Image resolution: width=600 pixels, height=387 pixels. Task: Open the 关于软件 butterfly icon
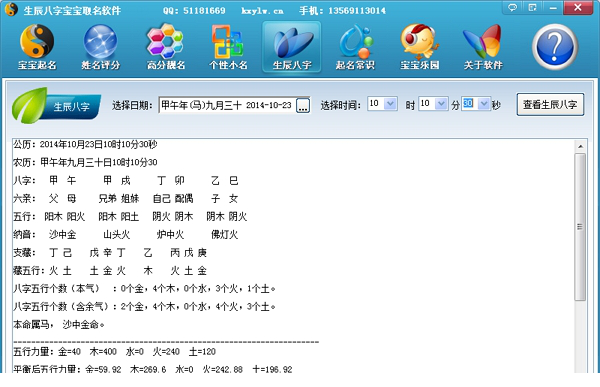[x=483, y=47]
